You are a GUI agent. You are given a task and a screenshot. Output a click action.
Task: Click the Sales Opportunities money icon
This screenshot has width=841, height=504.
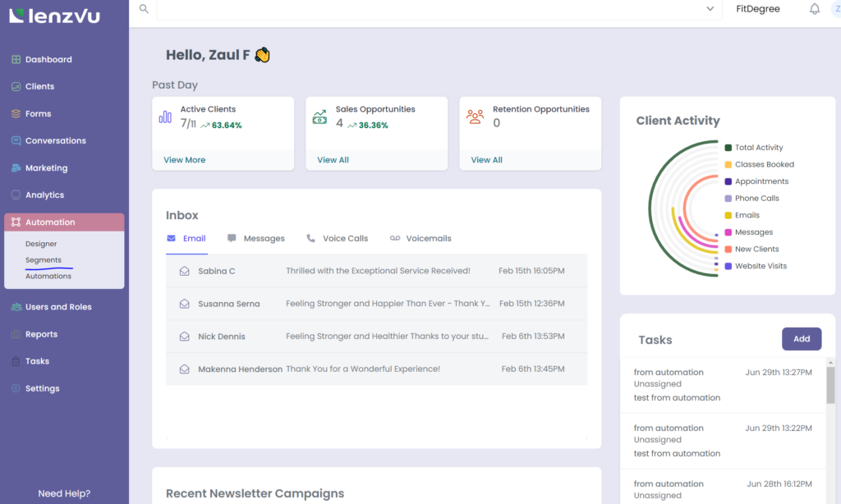(x=319, y=117)
